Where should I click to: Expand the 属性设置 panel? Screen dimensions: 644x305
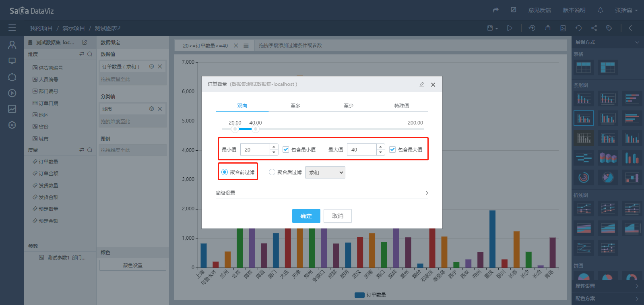[608, 286]
